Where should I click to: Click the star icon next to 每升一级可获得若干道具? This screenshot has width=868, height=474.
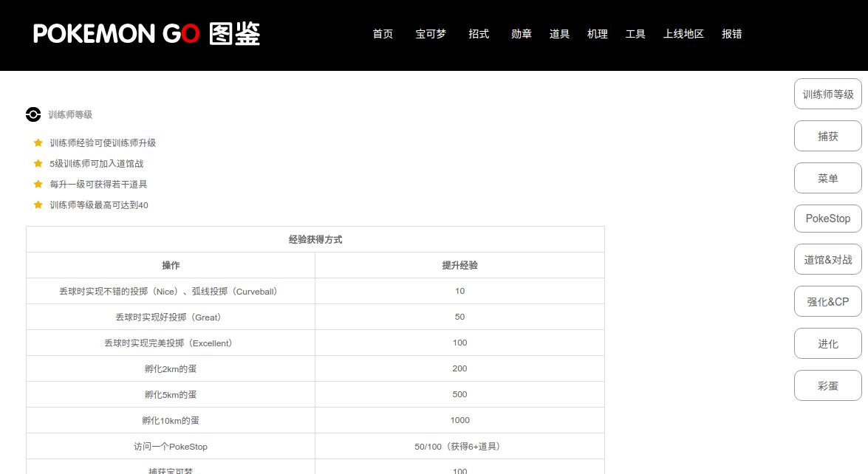[38, 184]
